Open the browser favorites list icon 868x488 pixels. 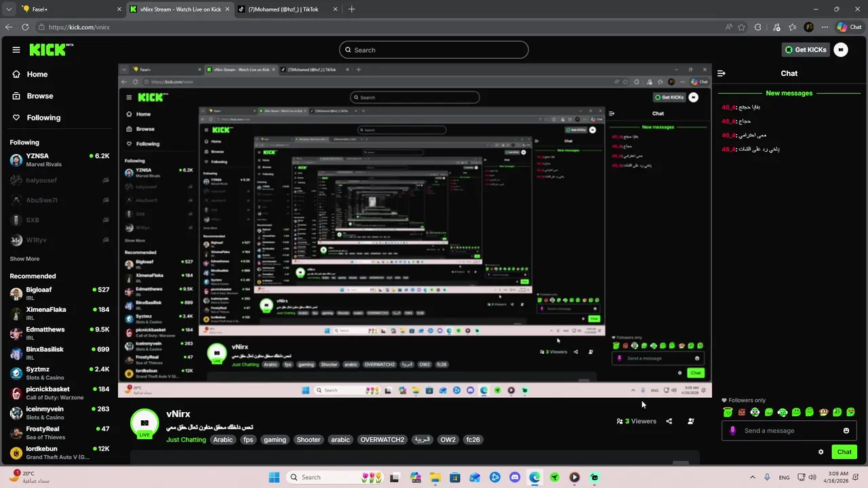pyautogui.click(x=792, y=27)
